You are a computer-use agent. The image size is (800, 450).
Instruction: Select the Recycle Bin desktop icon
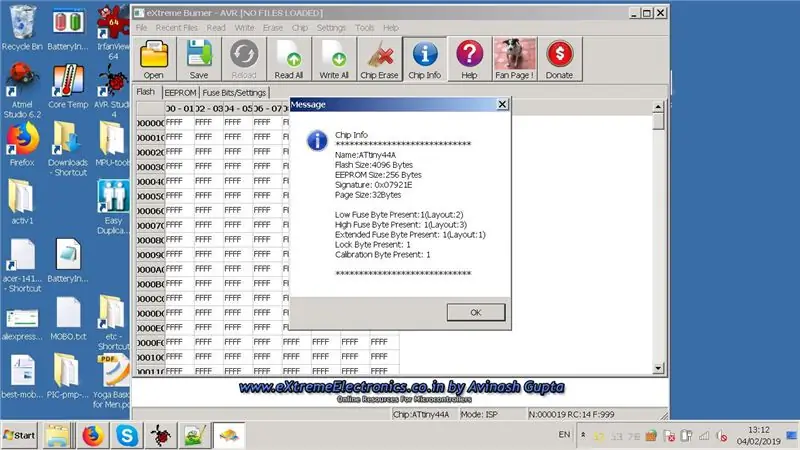(22, 28)
